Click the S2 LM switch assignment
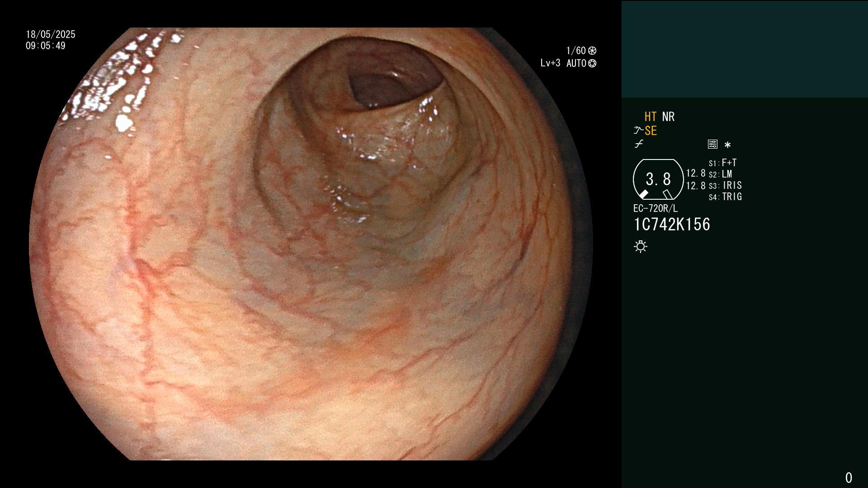 tap(721, 174)
